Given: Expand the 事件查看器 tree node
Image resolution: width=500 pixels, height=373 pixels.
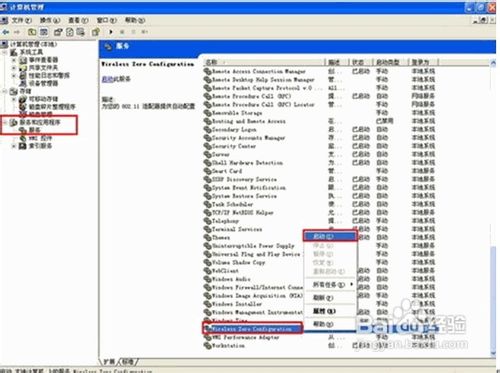Looking at the screenshot, I should click(14, 60).
